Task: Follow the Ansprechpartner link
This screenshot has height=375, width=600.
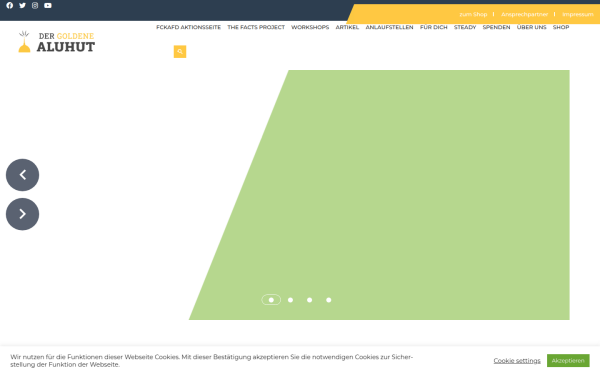Action: click(525, 14)
